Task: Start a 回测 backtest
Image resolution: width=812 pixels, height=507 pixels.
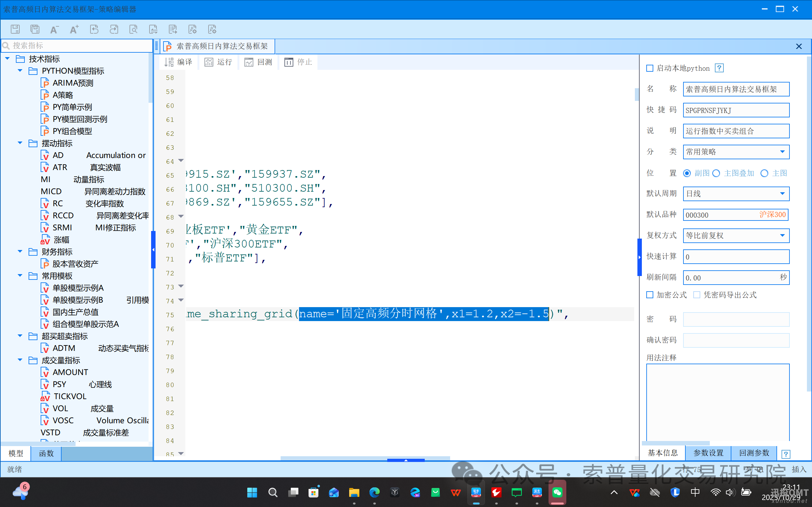Action: (x=259, y=62)
